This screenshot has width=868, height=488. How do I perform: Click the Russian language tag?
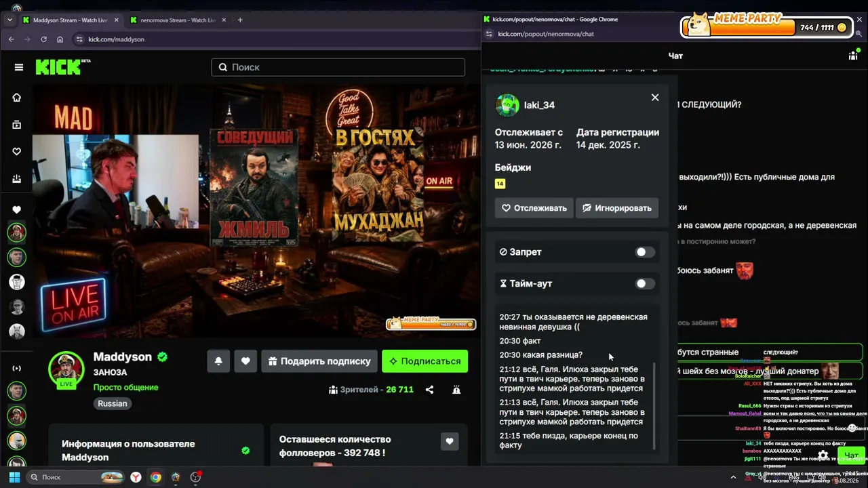[113, 403]
